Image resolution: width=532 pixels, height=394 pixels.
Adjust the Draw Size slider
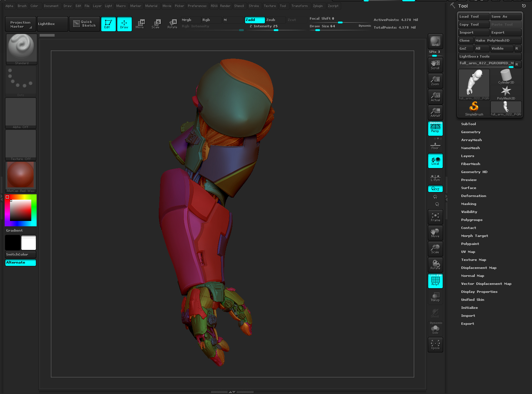[340, 27]
